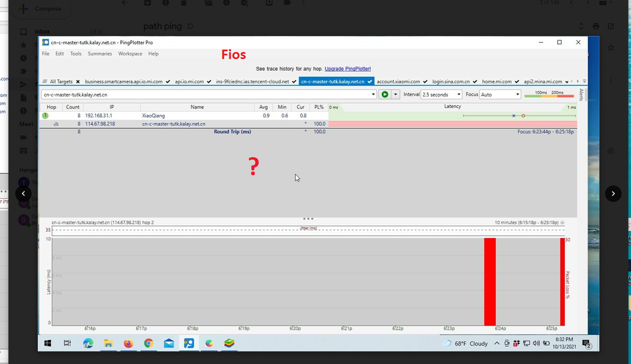Open the notification center icon
This screenshot has width=631, height=364.
tap(586, 344)
